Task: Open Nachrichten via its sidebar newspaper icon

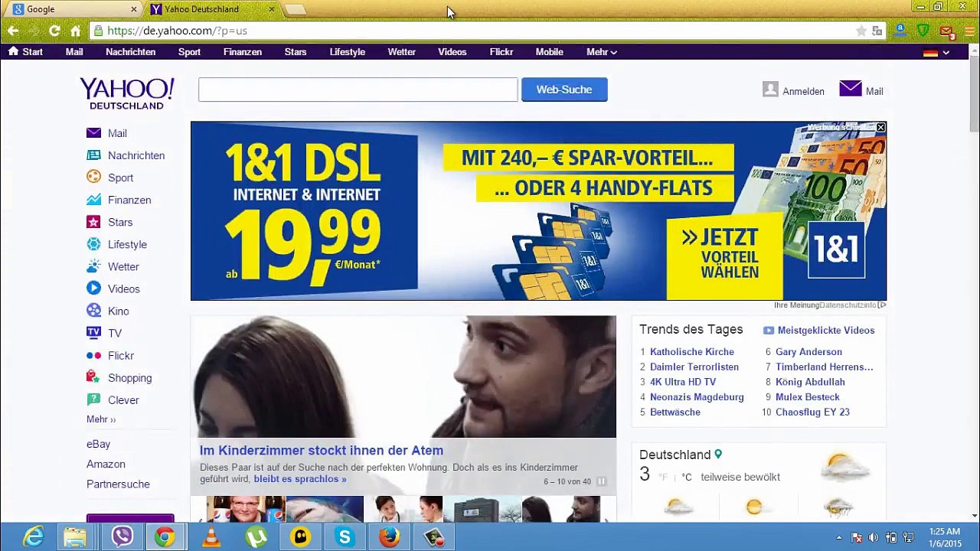Action: click(x=93, y=155)
